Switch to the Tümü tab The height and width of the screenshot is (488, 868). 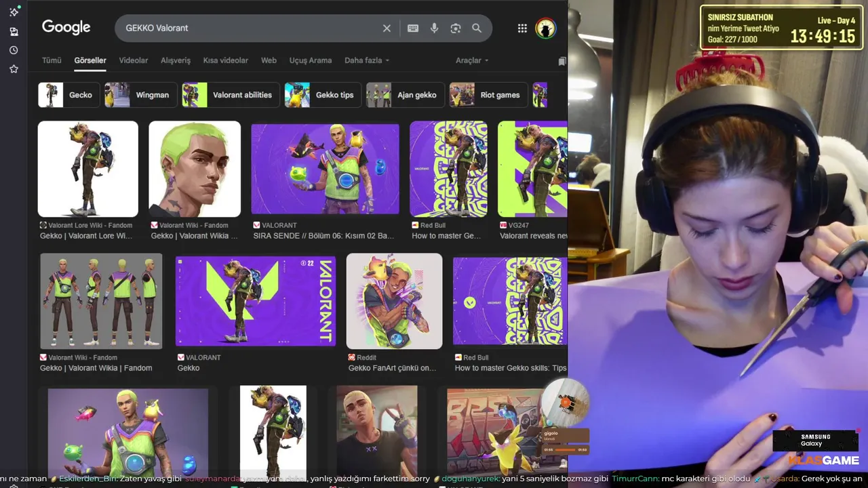coord(52,60)
